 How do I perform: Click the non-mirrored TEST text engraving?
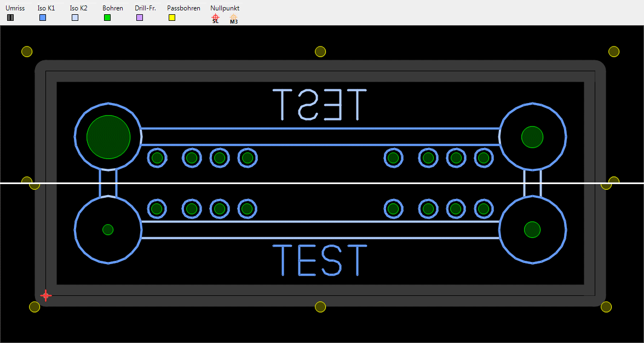pyautogui.click(x=320, y=260)
